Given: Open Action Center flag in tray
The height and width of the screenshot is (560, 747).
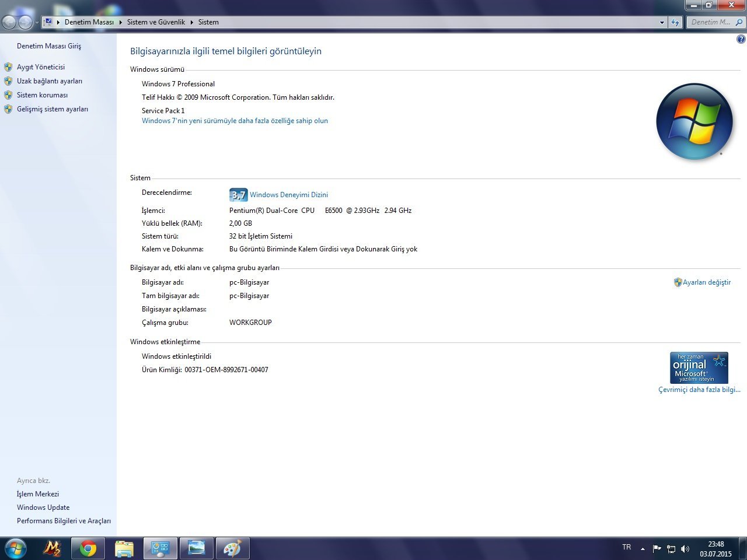Looking at the screenshot, I should coord(657,549).
